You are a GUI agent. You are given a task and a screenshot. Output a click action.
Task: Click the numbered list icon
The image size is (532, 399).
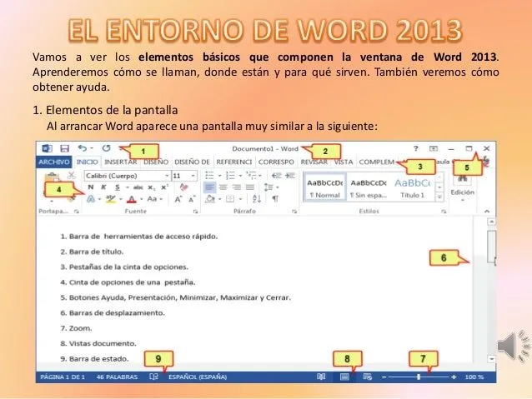[230, 175]
